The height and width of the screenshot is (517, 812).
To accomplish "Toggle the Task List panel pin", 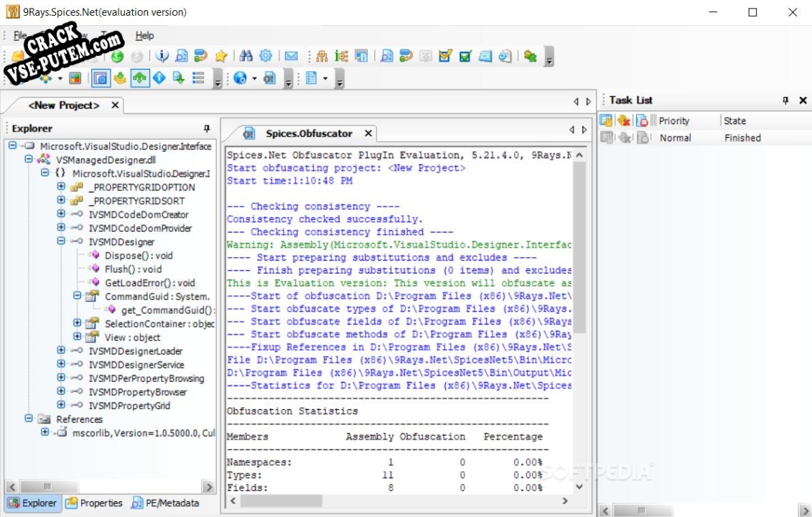I will (x=785, y=100).
